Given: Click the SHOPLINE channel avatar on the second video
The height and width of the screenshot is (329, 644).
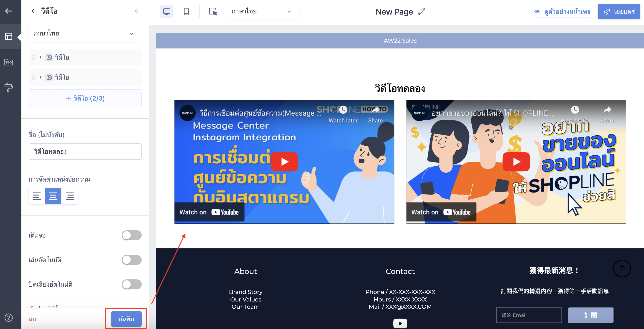Looking at the screenshot, I should [x=419, y=113].
